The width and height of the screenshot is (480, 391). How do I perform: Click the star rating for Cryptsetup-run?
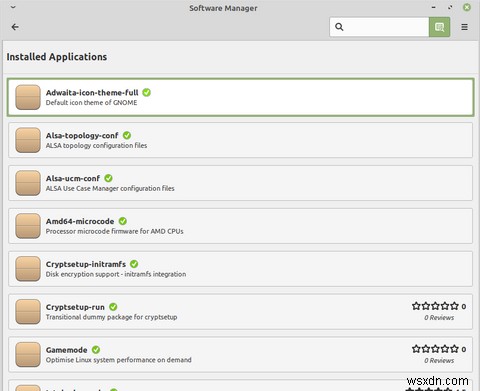point(435,306)
